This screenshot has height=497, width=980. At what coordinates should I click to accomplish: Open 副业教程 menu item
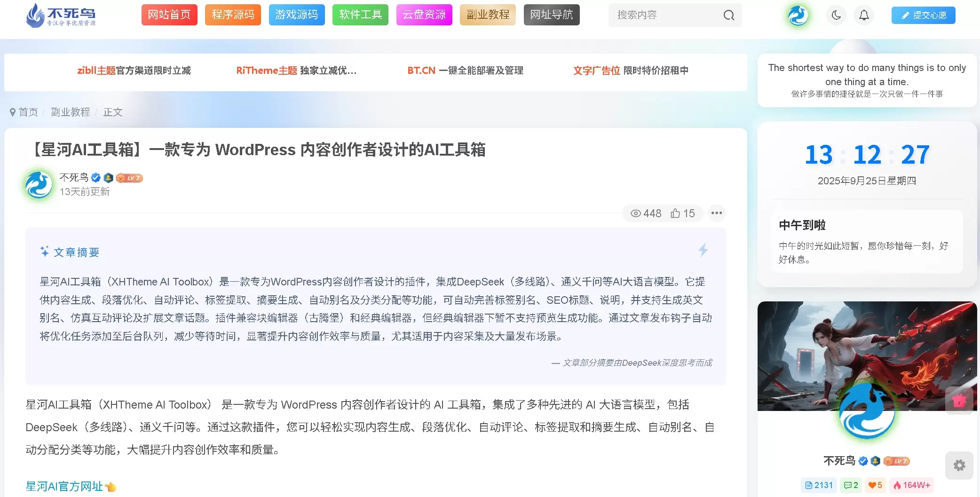pyautogui.click(x=488, y=15)
